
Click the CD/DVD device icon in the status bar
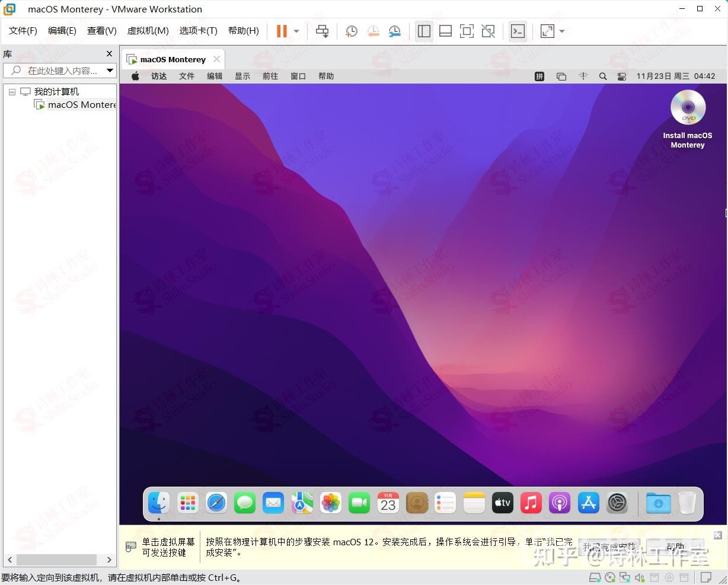(610, 577)
